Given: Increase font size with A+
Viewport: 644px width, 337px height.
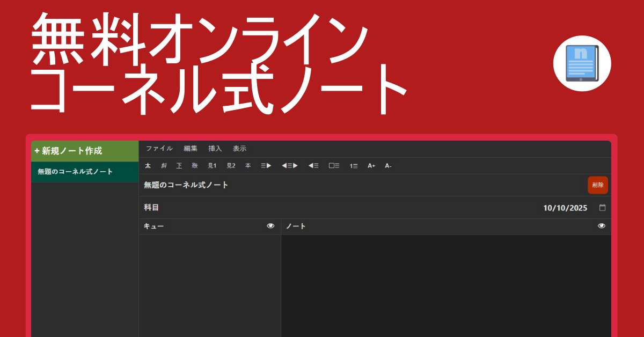Looking at the screenshot, I should click(x=371, y=166).
